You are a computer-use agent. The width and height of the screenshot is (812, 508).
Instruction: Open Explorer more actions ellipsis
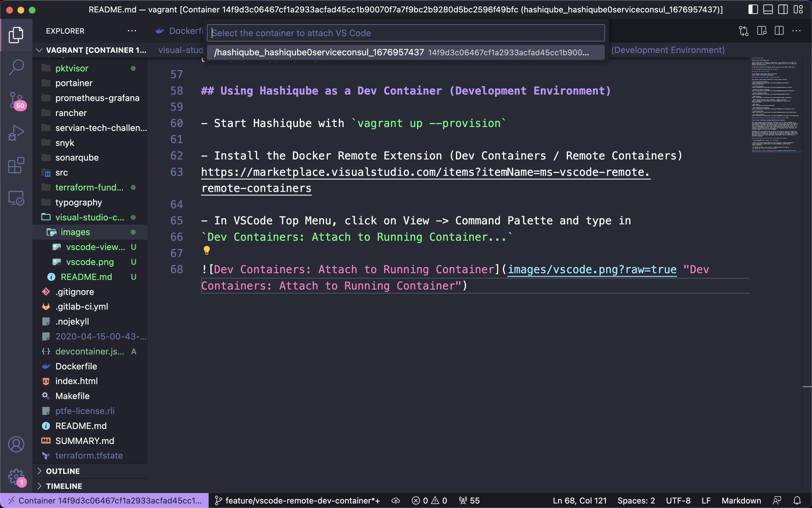tap(132, 31)
